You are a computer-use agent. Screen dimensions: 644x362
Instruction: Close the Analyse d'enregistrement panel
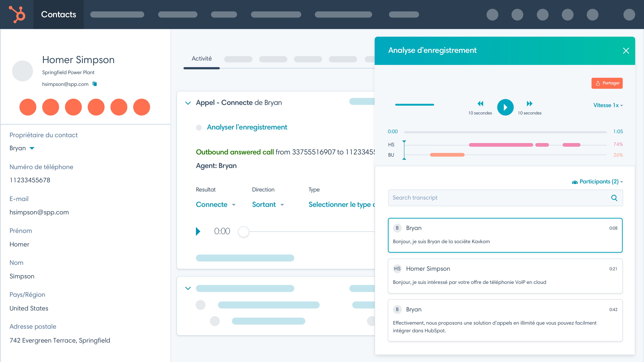pos(626,50)
